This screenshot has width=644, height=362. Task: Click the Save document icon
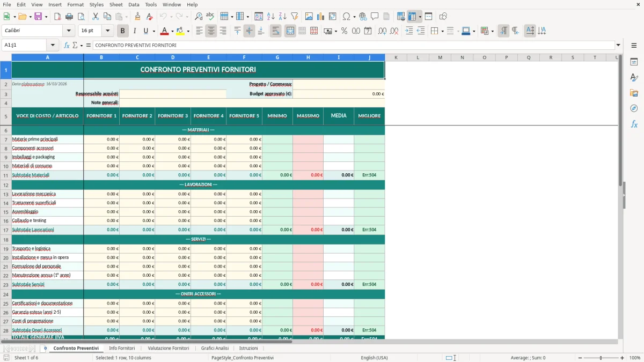[38, 17]
